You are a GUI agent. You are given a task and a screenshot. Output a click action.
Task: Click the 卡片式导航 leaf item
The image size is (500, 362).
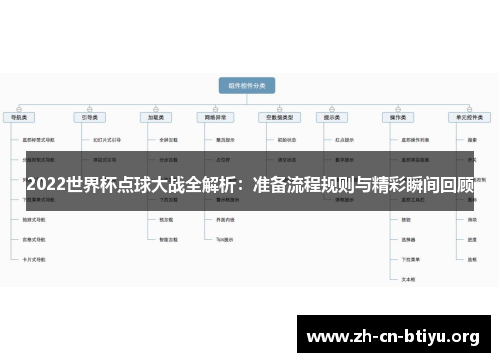point(34,260)
